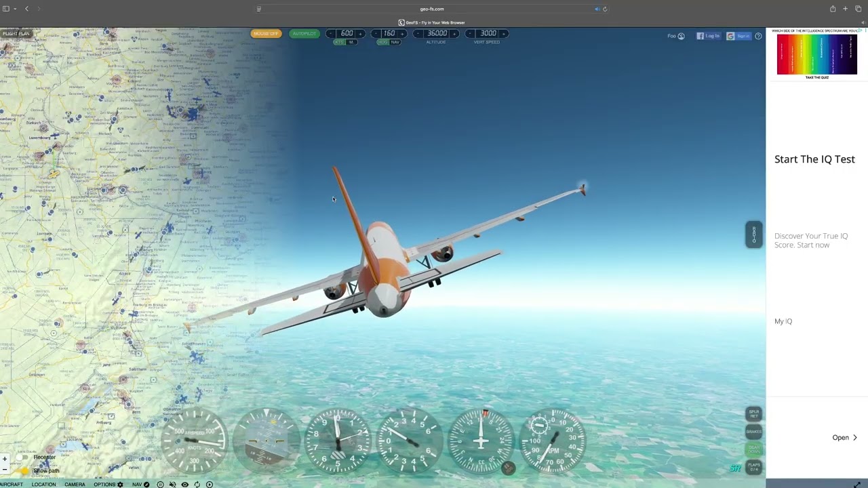Expand the fullscreen arrow at bottom right
The width and height of the screenshot is (868, 488).
(x=857, y=484)
